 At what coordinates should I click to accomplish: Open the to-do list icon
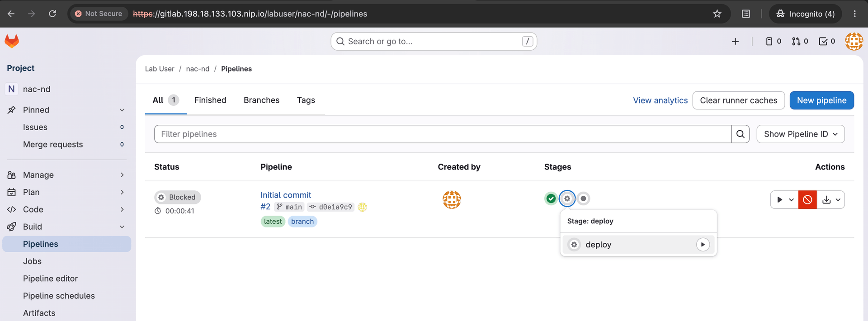tap(827, 42)
